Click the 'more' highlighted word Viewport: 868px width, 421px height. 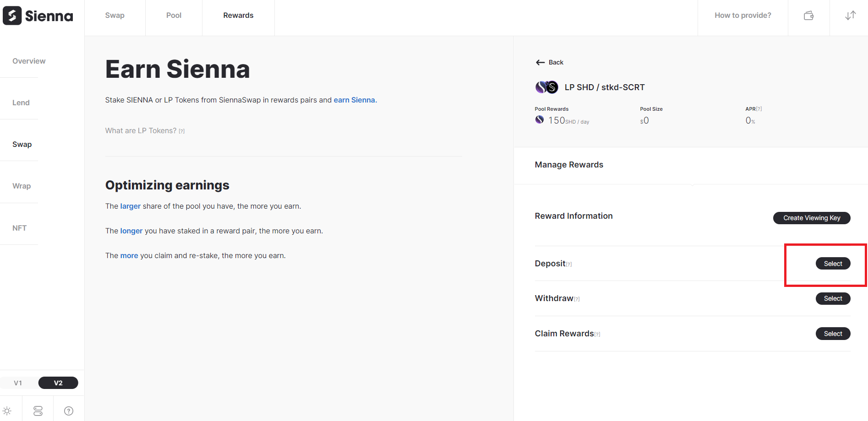[x=129, y=256]
